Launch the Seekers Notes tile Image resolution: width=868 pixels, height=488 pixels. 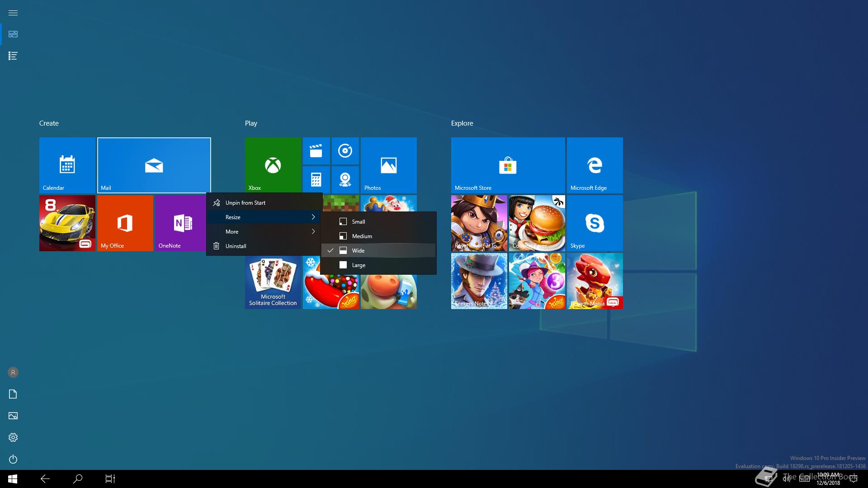pyautogui.click(x=479, y=281)
